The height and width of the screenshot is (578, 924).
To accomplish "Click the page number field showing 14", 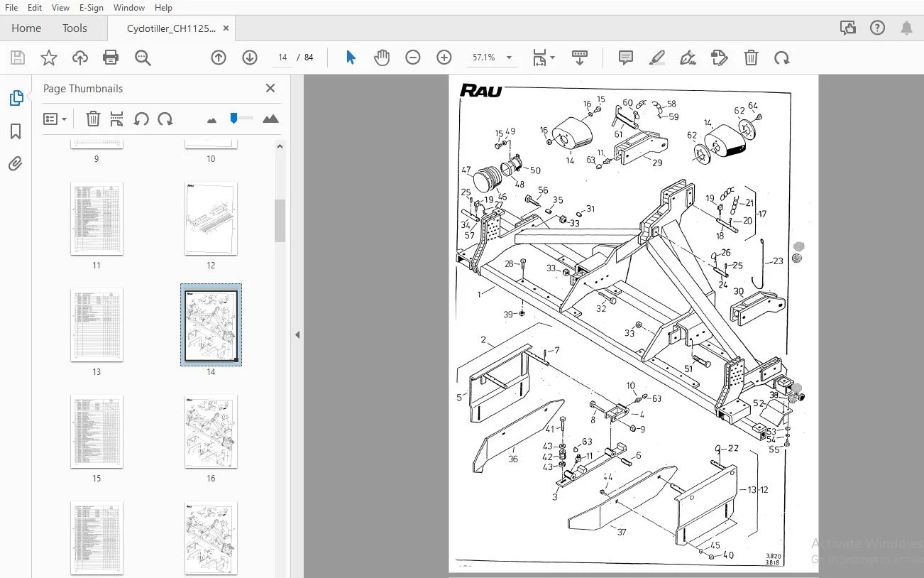I will [282, 58].
